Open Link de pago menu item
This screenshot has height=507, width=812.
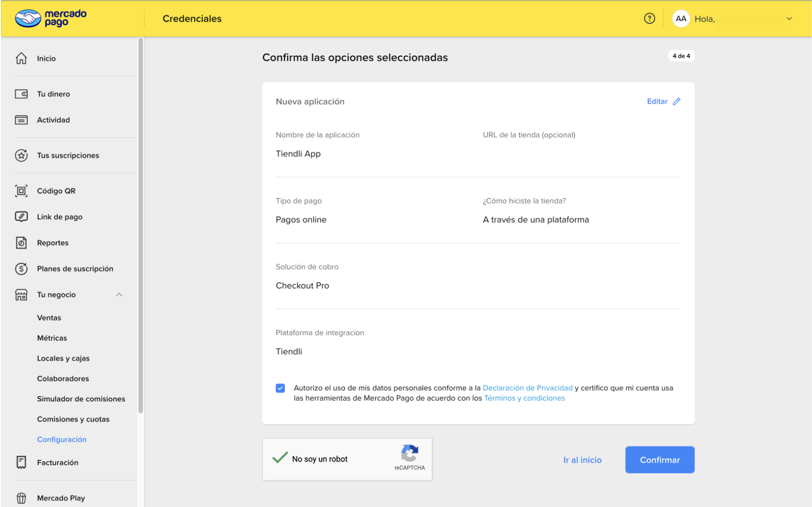tap(60, 217)
